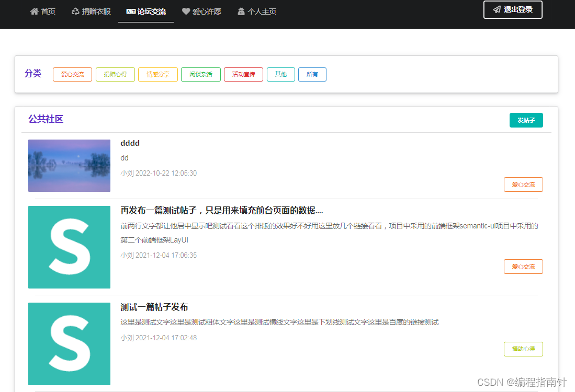This screenshot has width=575, height=392.
Task: Click timestamp 2022-10-22 12:05:30
Action: (166, 174)
